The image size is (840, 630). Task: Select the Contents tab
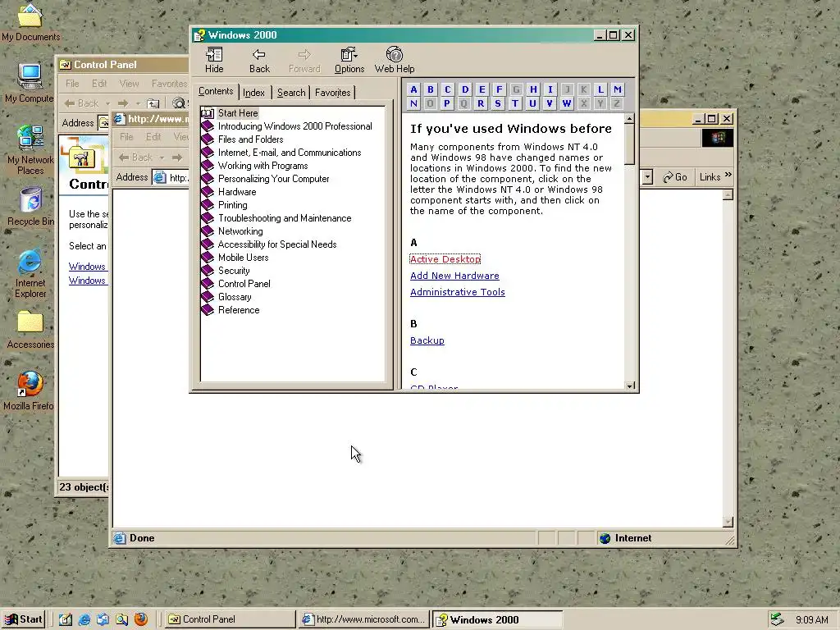pyautogui.click(x=216, y=91)
